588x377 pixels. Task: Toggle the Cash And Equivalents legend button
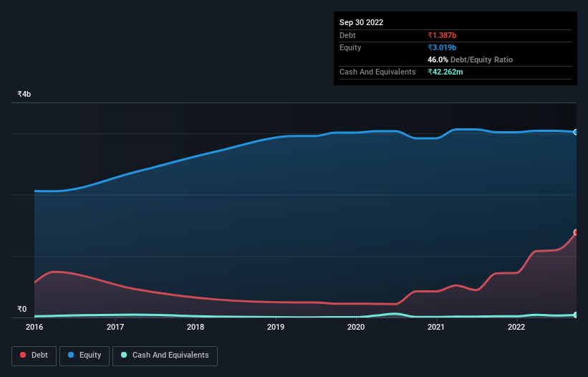pyautogui.click(x=165, y=355)
